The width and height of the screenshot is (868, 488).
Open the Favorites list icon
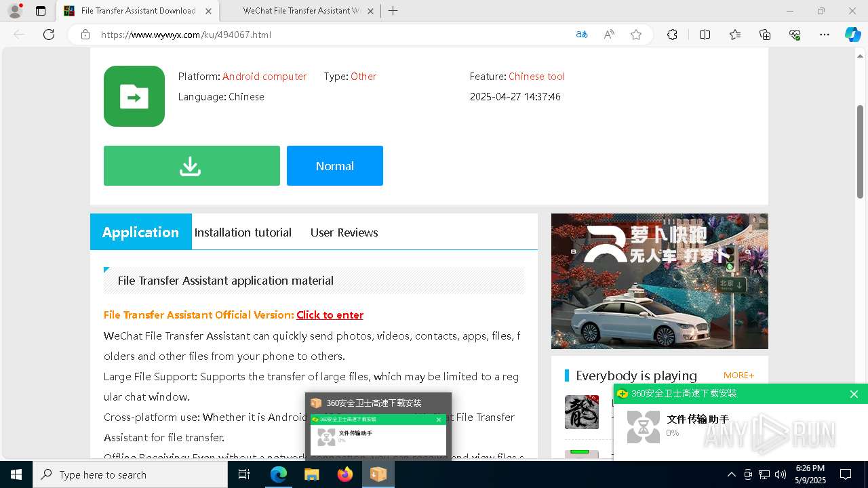point(735,35)
